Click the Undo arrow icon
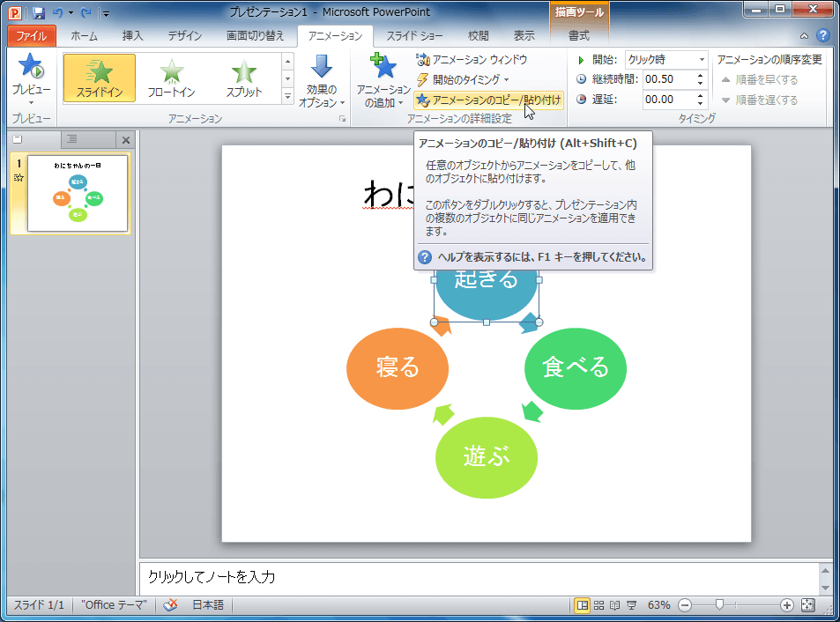 [x=58, y=12]
